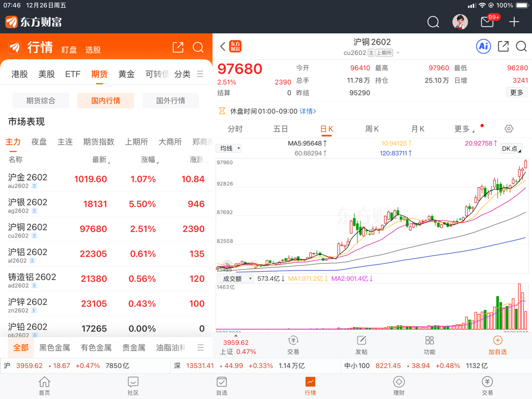The image size is (532, 399).
Task: Go to 首页 home tab
Action: click(x=45, y=386)
